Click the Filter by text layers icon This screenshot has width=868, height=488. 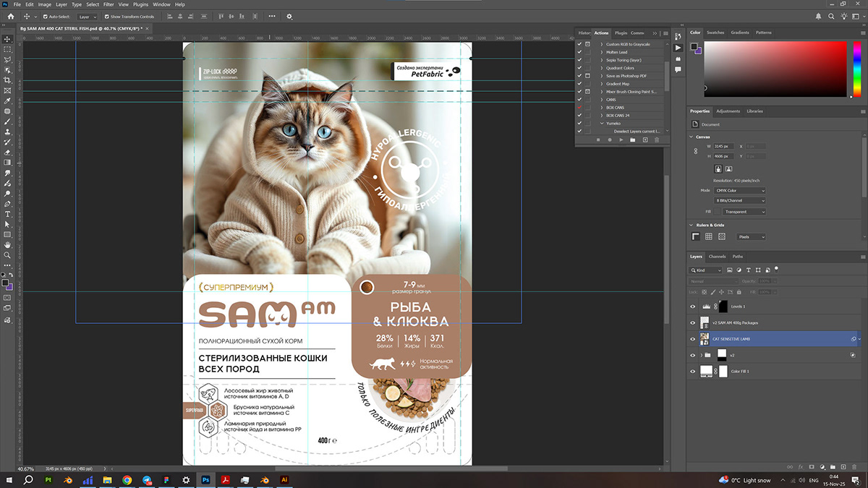(x=748, y=270)
